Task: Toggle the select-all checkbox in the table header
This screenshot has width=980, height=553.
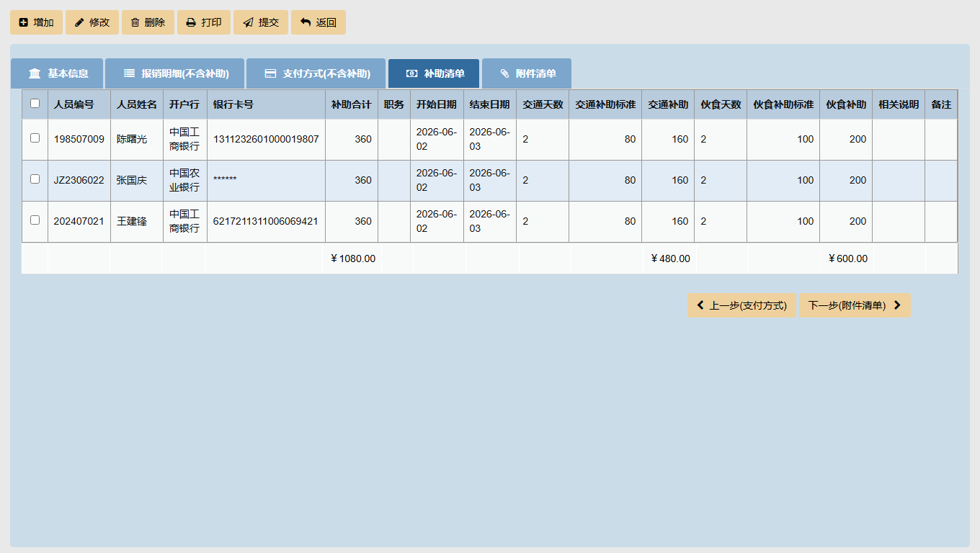Action: click(35, 104)
